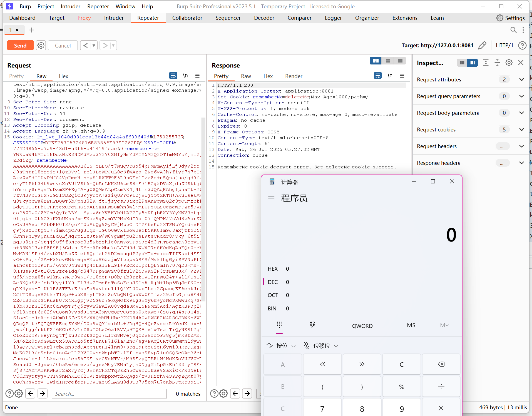Switch to the Proxy tab

coord(84,18)
